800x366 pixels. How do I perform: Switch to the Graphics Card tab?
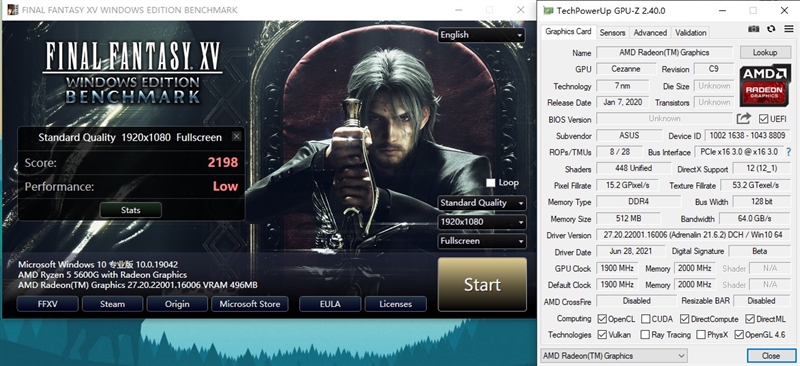(568, 32)
